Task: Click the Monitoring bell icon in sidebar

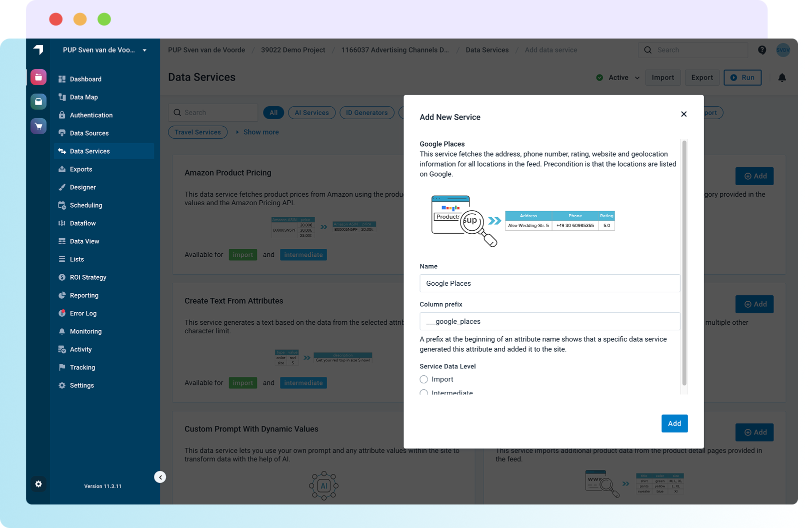Action: (x=62, y=331)
